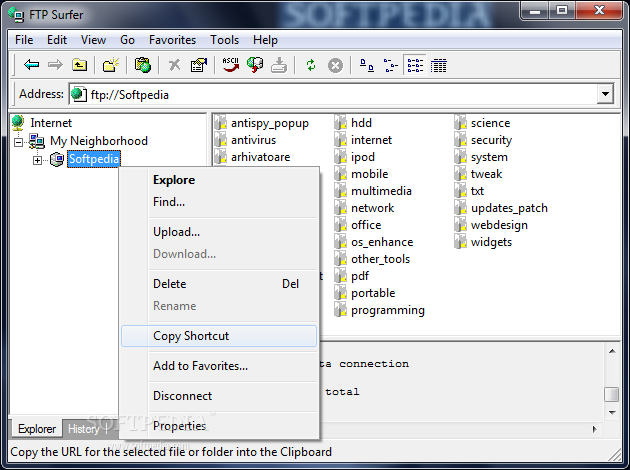630x470 pixels.
Task: Click the My Neighborhood computers icon
Action: tap(37, 141)
